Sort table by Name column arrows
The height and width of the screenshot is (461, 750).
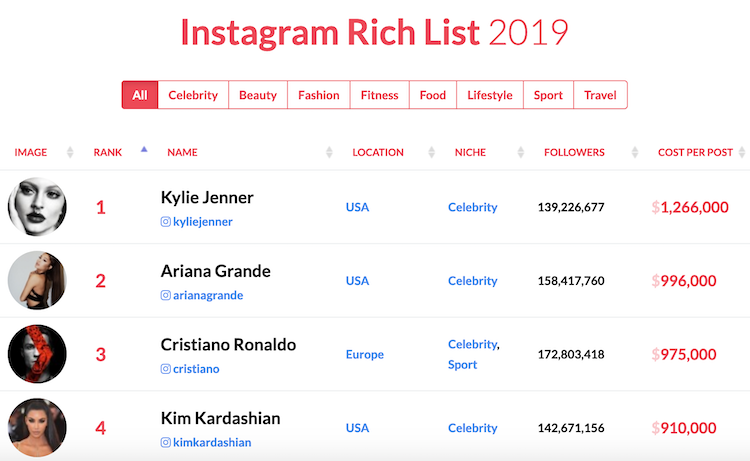[329, 153]
